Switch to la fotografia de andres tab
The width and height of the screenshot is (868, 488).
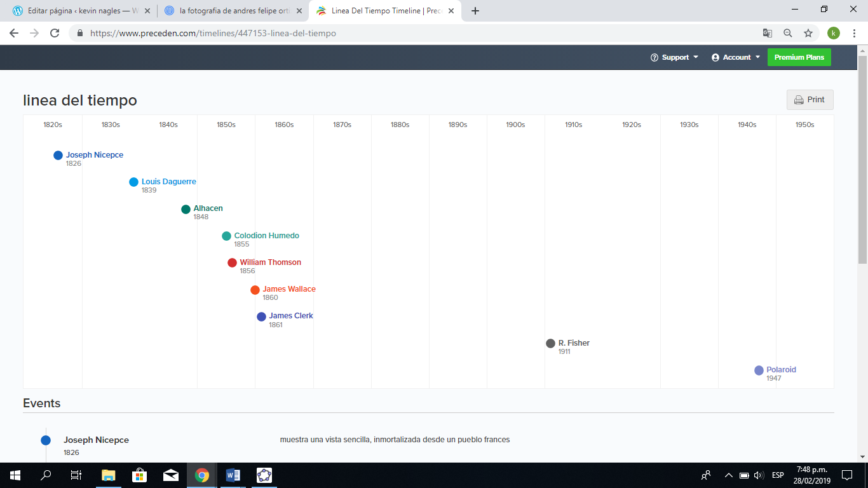coord(233,11)
